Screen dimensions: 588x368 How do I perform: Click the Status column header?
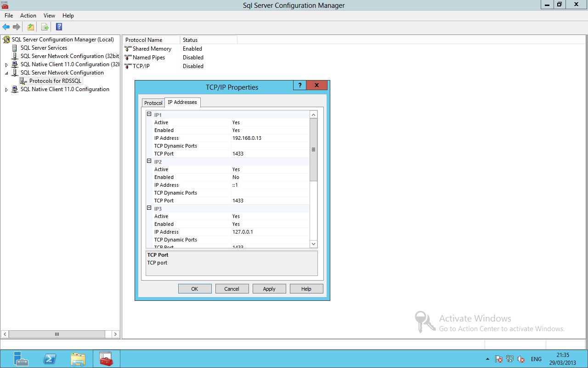pyautogui.click(x=209, y=40)
